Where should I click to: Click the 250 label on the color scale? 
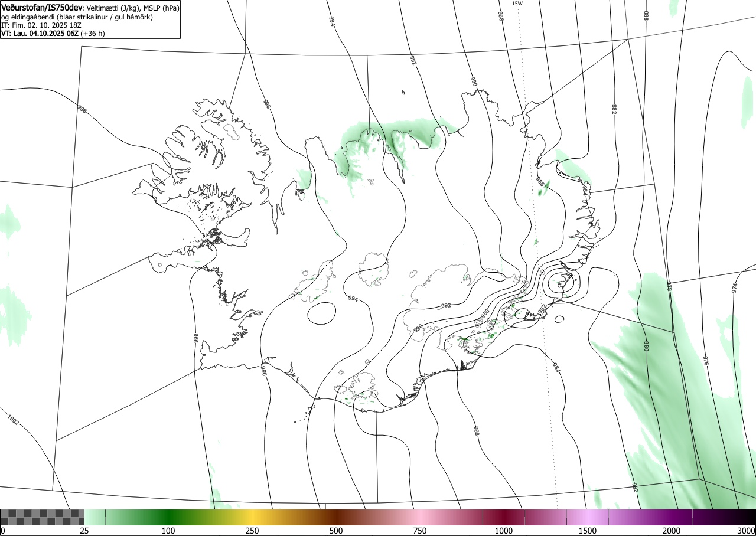pos(252,531)
